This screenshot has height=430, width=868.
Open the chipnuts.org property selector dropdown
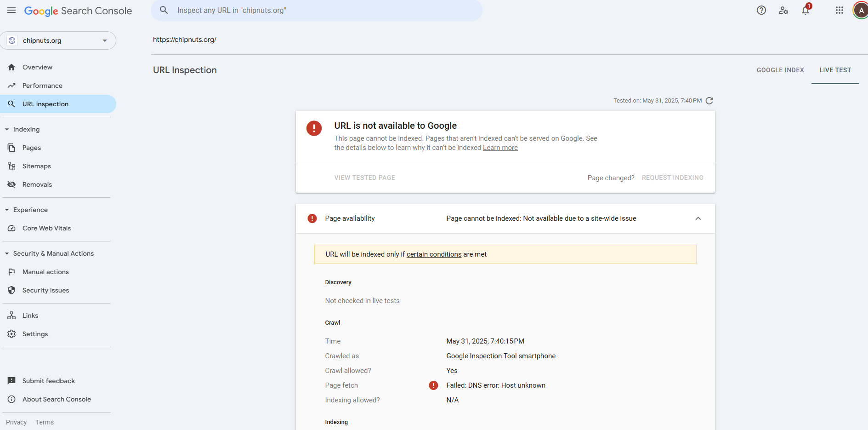pyautogui.click(x=58, y=40)
